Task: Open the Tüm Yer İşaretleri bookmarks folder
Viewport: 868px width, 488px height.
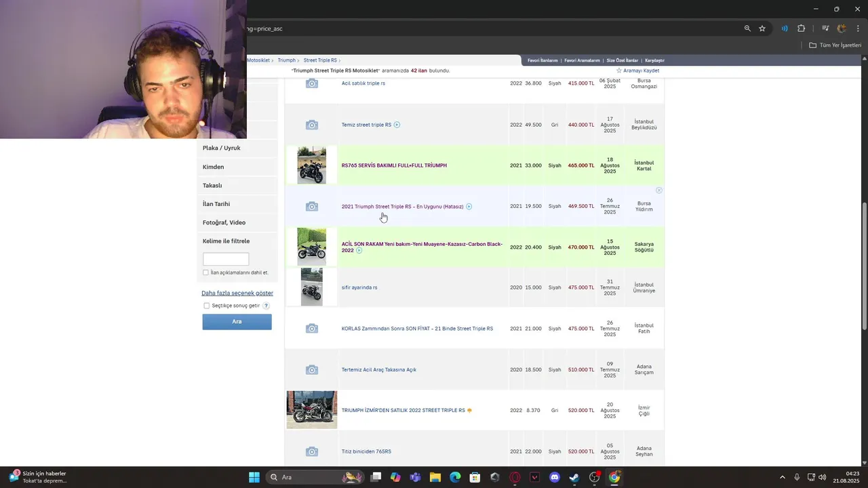Action: click(835, 45)
